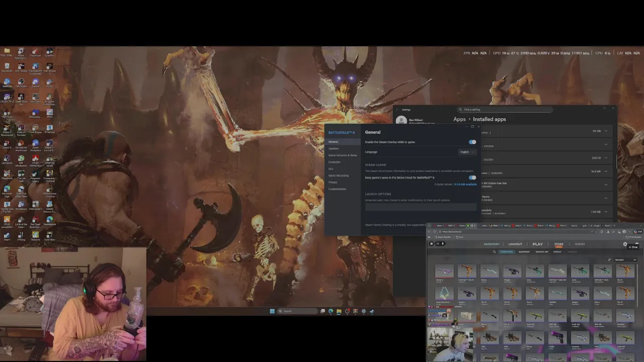The image size is (644, 362).
Task: Open the INVENTORY tab in the CS2 menu
Action: [492, 244]
